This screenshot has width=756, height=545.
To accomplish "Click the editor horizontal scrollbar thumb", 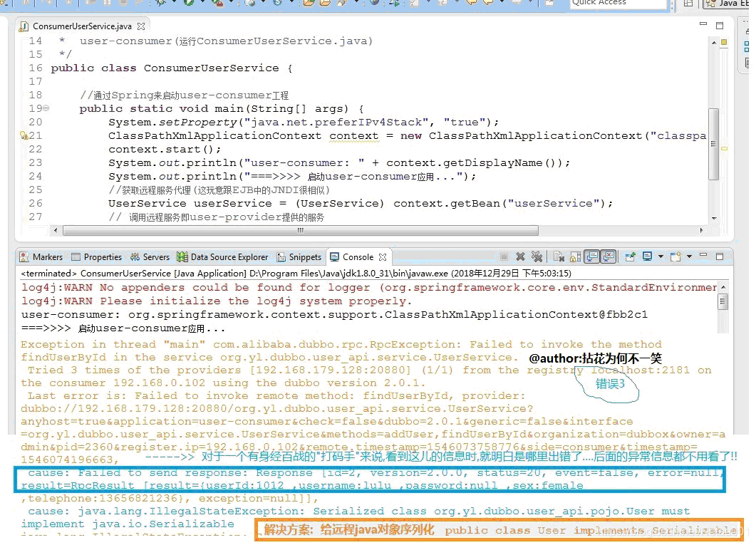I will (301, 230).
